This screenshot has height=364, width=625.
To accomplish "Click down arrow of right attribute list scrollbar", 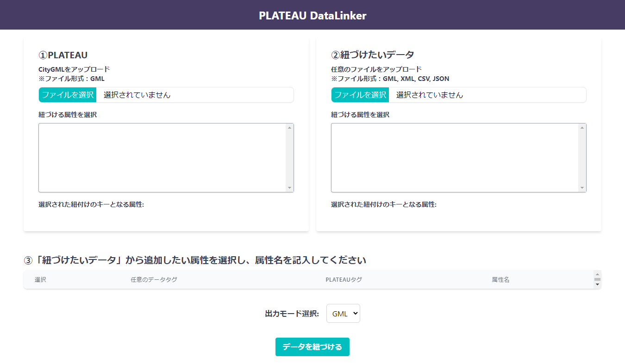I will tap(582, 188).
